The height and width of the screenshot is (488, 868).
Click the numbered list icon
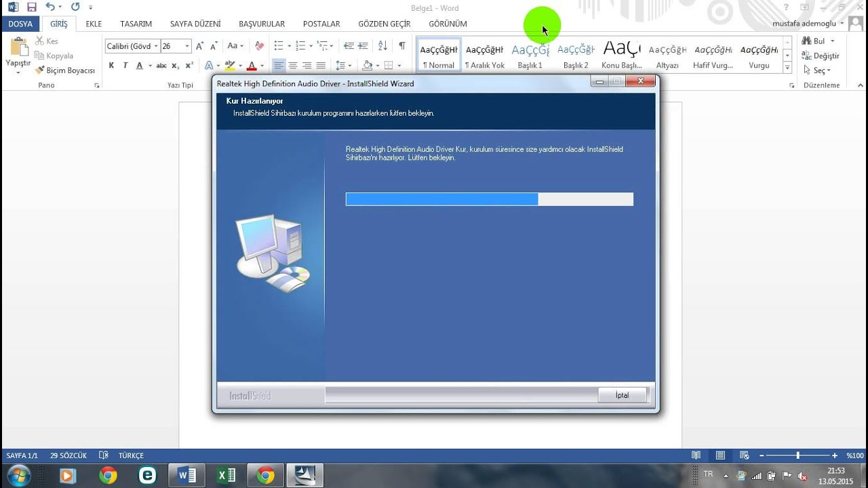click(x=300, y=46)
